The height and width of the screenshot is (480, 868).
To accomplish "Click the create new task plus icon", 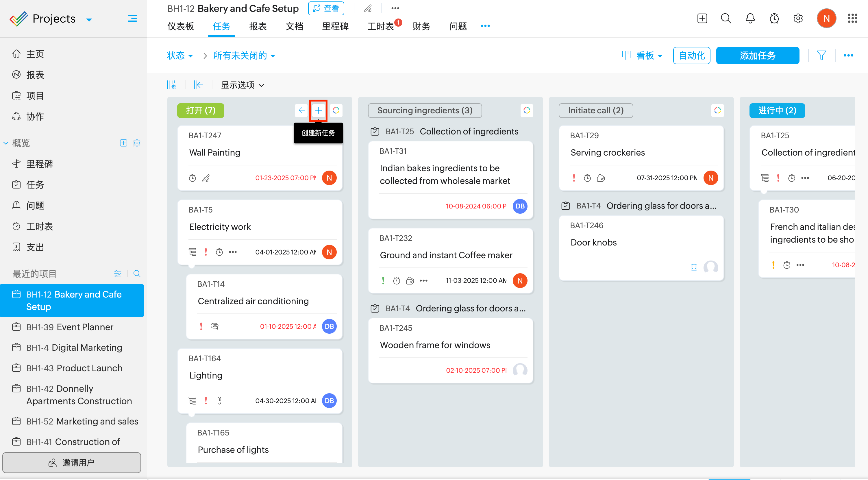I will (x=318, y=110).
